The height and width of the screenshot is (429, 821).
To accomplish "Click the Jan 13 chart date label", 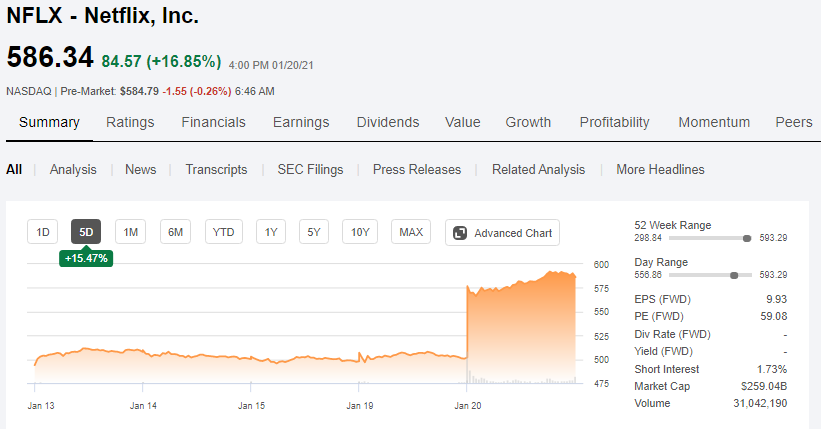I will 41,405.
